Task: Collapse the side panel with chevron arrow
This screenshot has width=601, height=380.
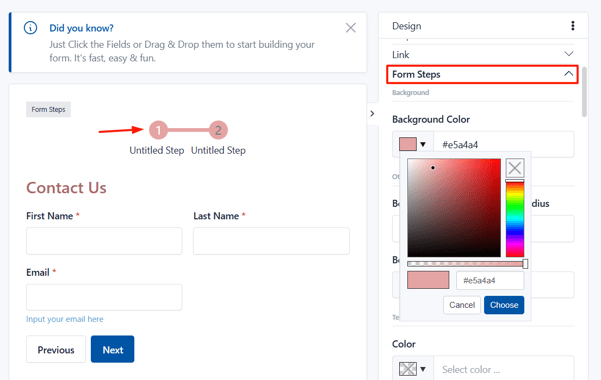Action: coord(372,114)
